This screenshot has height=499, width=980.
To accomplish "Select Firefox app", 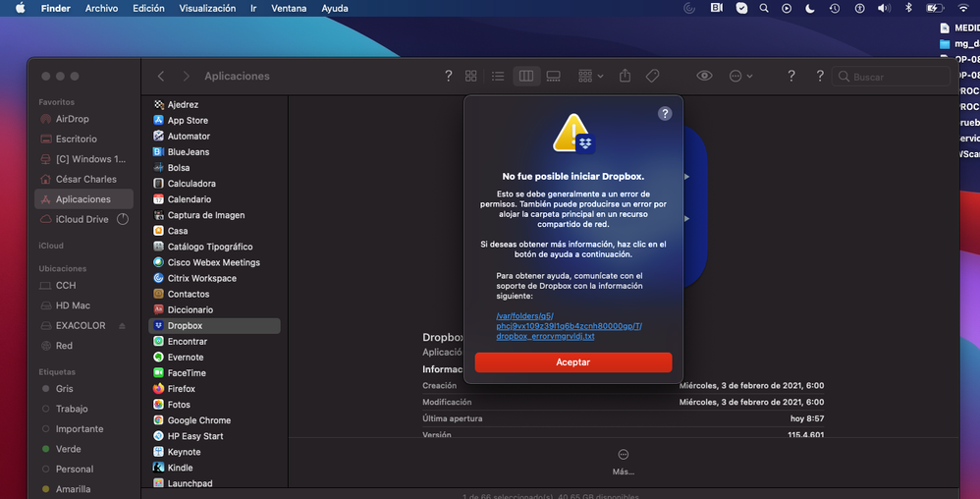I will (214, 388).
